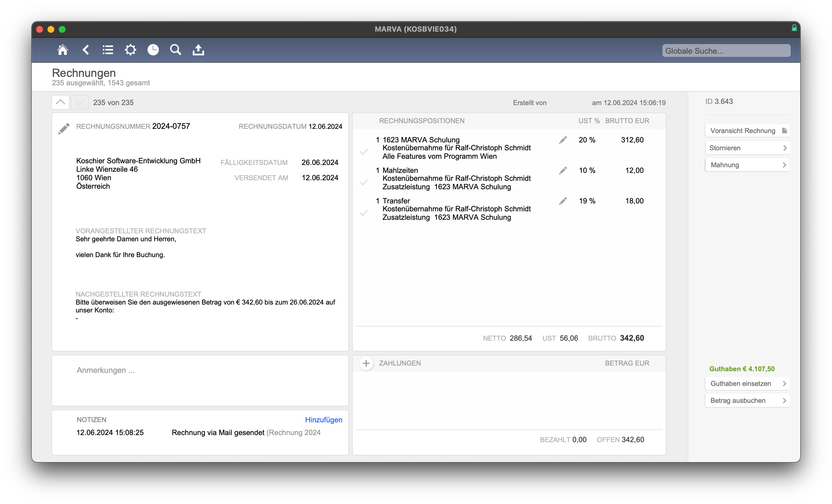
Task: Click the note 'Rechnung via Mail gesendet'
Action: point(218,433)
